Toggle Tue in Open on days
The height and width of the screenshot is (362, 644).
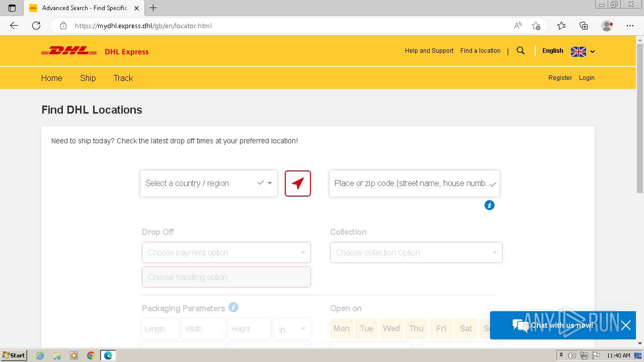click(x=366, y=328)
